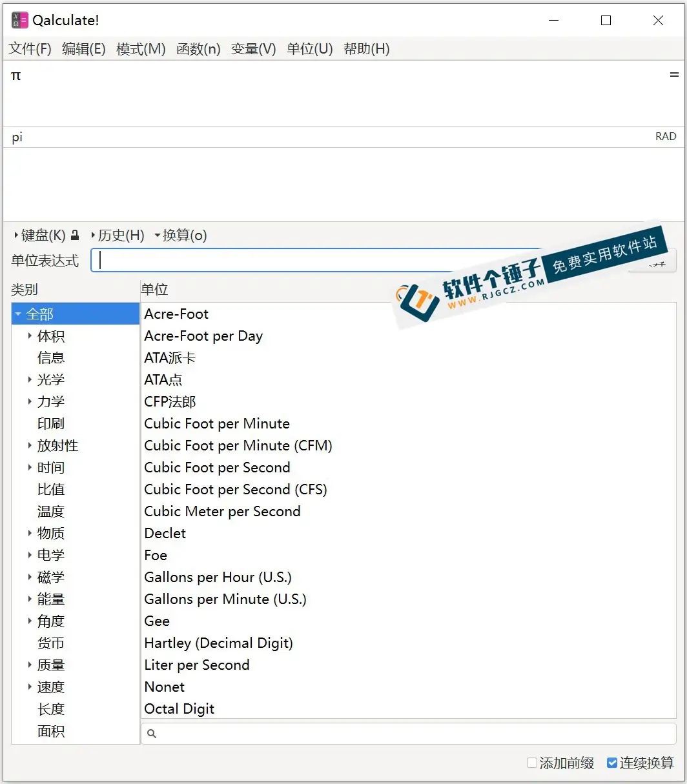This screenshot has width=687, height=784.
Task: Click the Qalculate! app icon in the title bar
Action: pos(19,20)
